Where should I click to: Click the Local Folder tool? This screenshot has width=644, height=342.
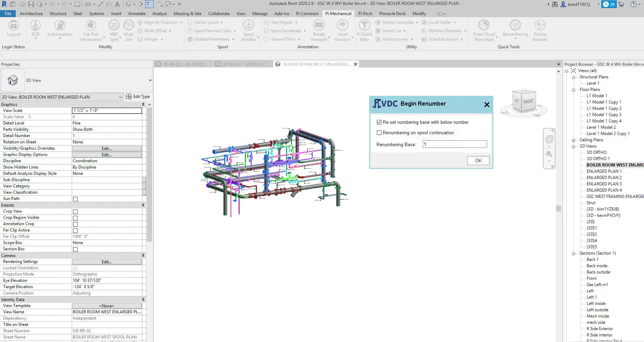[x=439, y=22]
